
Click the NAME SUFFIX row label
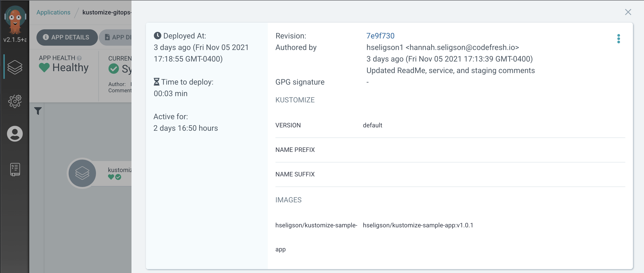point(295,174)
